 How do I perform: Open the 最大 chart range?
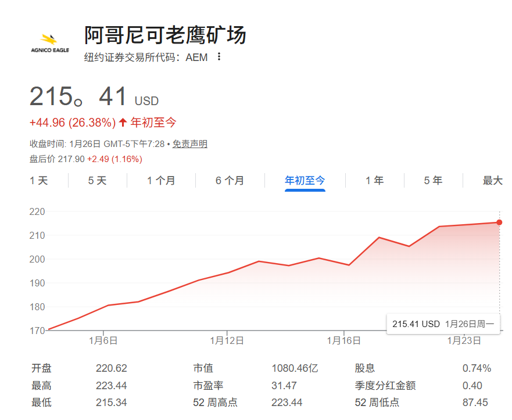(x=492, y=181)
